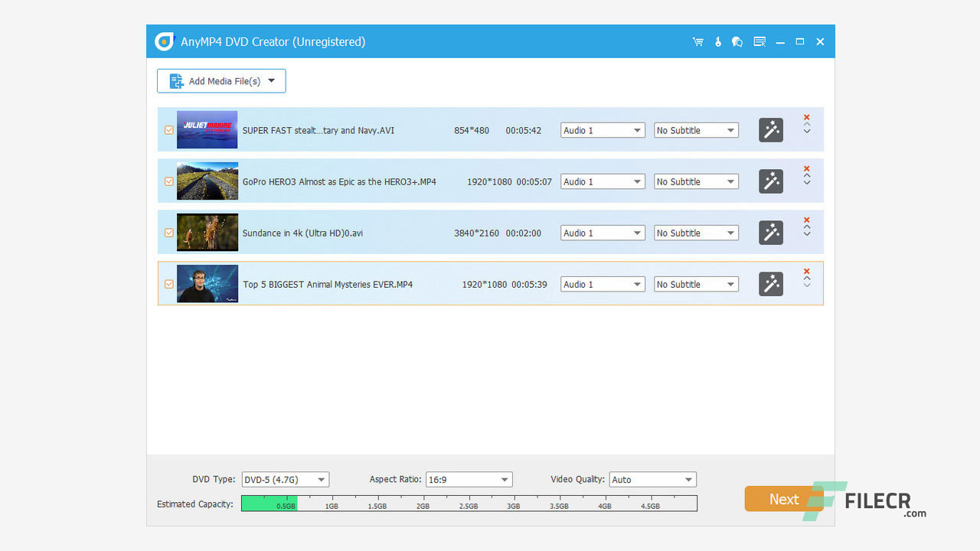Open No Subtitle dropdown for SUPER FAST video

click(696, 130)
